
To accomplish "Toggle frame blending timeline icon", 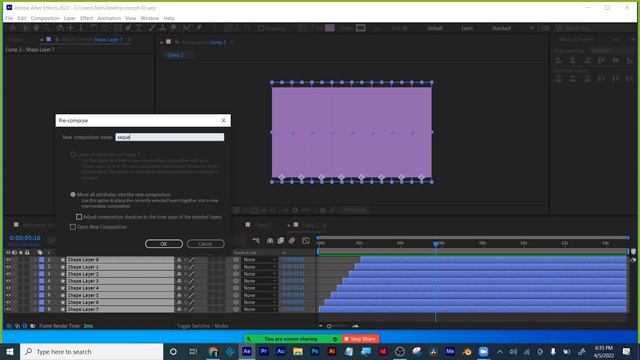I will point(281,241).
